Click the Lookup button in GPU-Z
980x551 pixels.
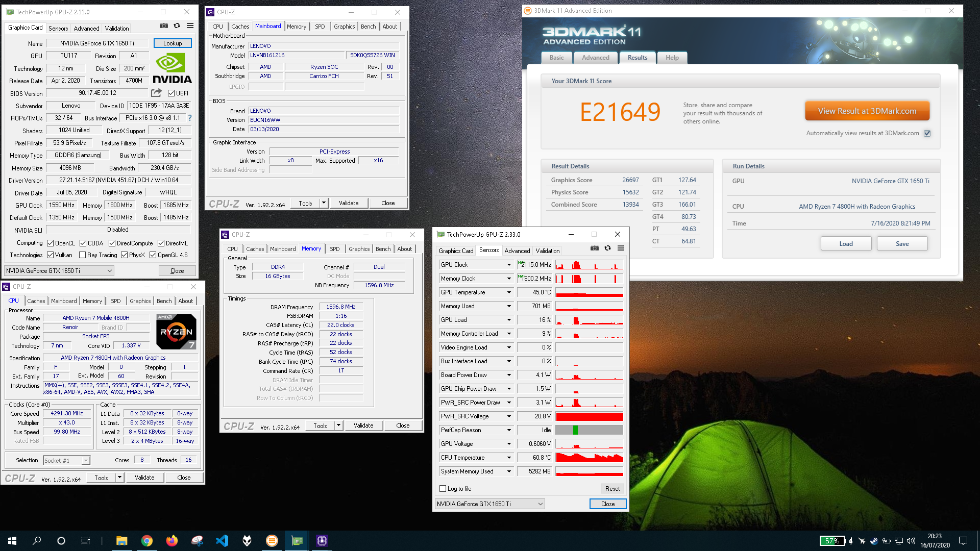173,43
